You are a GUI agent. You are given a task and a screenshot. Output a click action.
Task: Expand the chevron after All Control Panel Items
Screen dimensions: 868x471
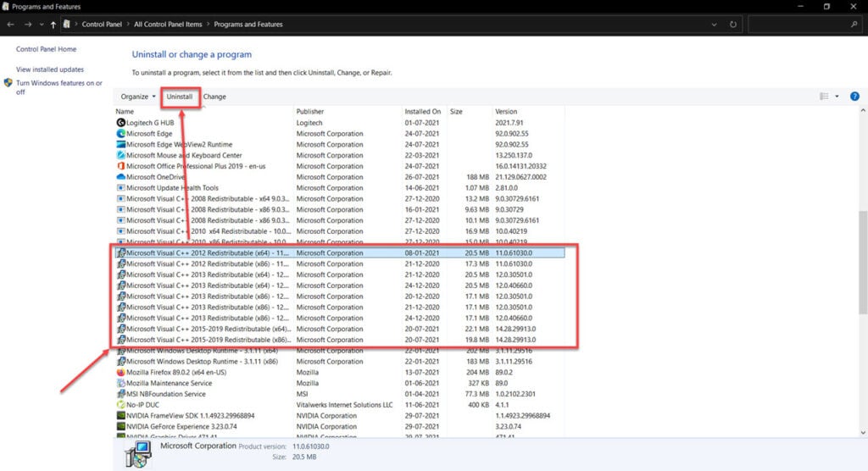(x=209, y=25)
